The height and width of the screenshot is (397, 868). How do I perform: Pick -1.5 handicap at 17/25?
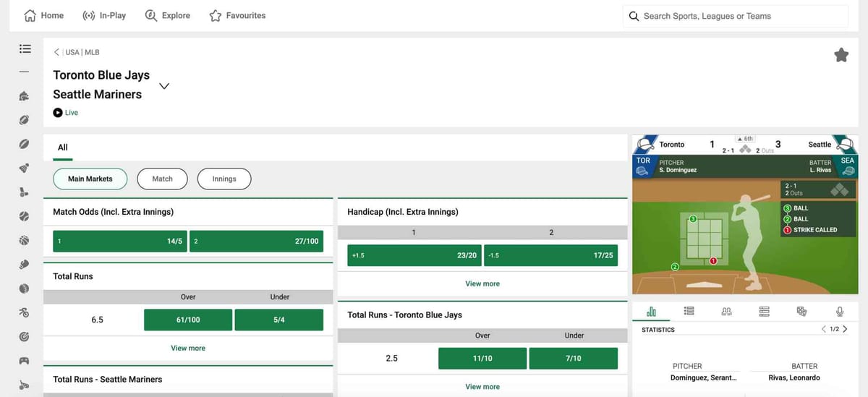[x=551, y=255]
